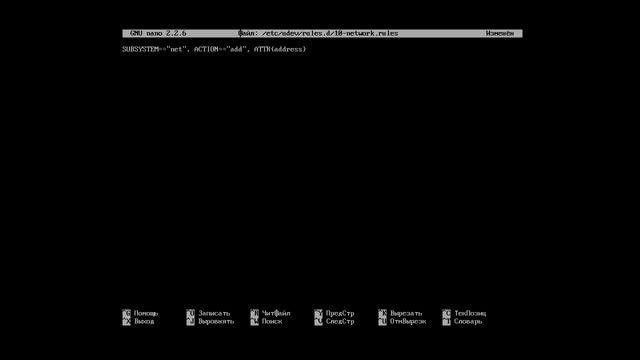640x360 pixels.
Task: Open the Словарь spell check shortcut
Action: (x=462, y=322)
